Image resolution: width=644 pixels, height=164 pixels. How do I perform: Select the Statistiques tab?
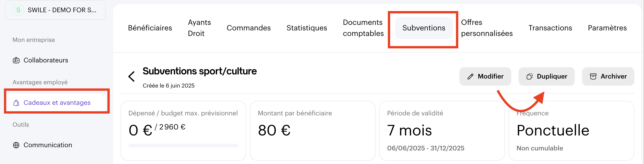307,28
